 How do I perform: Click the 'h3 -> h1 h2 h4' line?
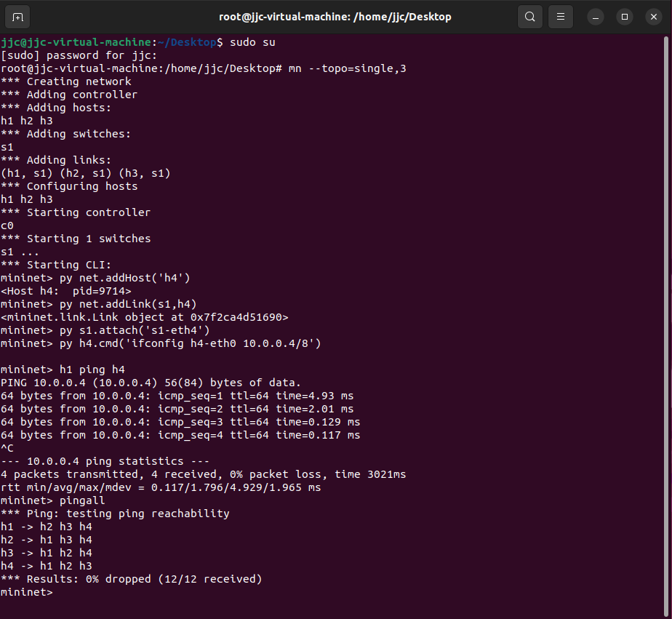tap(47, 553)
